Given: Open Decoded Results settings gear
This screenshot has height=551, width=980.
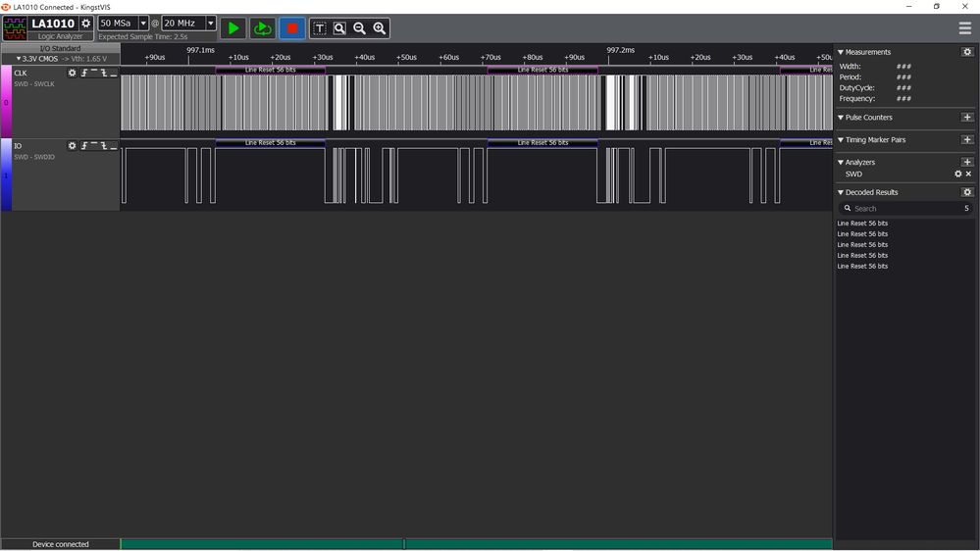Looking at the screenshot, I should pos(967,192).
